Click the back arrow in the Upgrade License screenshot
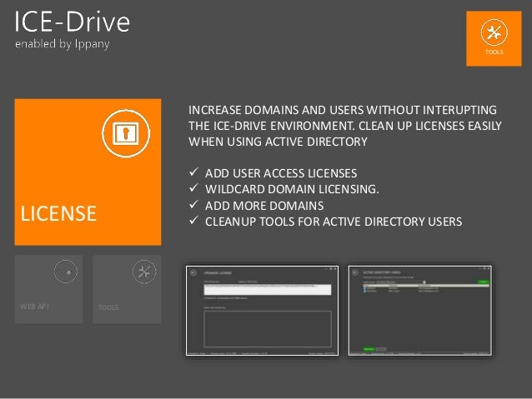 pos(193,272)
